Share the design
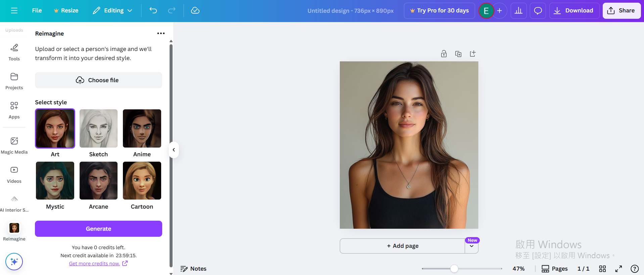The height and width of the screenshot is (275, 644). (622, 11)
